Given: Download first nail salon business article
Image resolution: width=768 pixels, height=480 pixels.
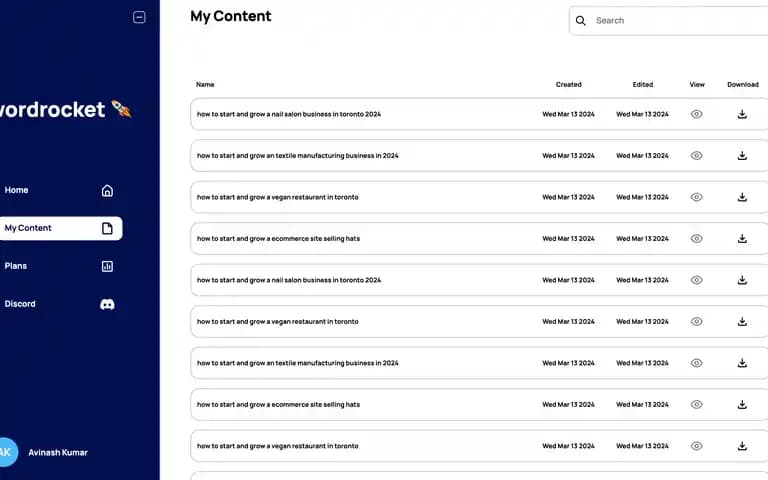Looking at the screenshot, I should point(742,114).
